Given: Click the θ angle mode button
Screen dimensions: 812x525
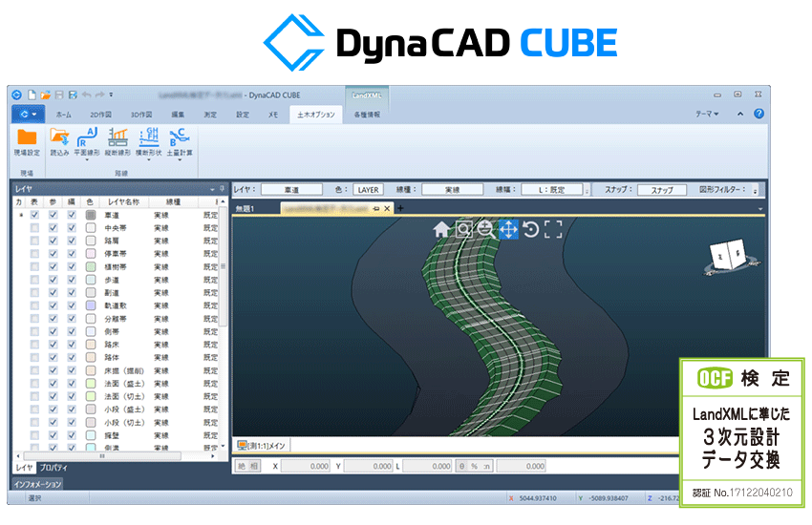Looking at the screenshot, I should coord(462,466).
